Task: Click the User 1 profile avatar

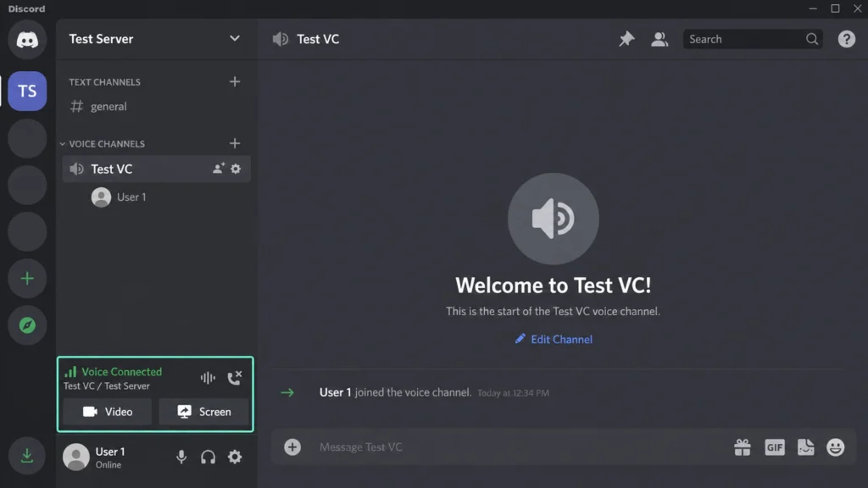Action: 75,457
